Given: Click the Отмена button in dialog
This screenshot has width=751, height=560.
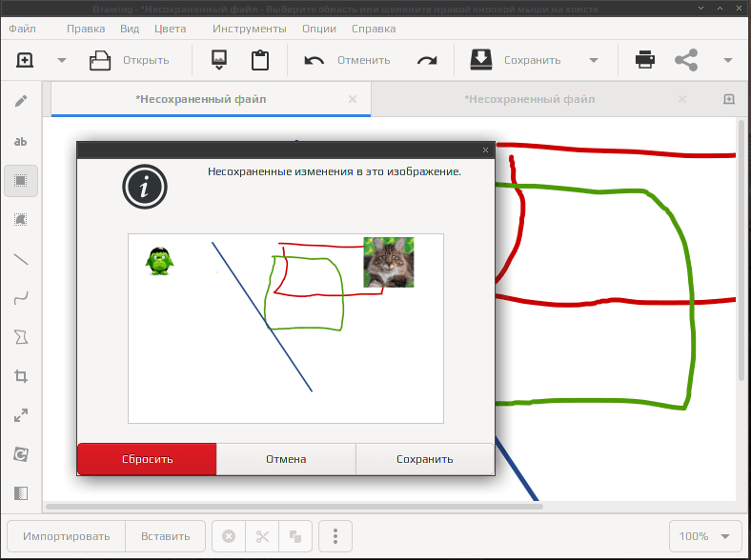Looking at the screenshot, I should pos(286,459).
